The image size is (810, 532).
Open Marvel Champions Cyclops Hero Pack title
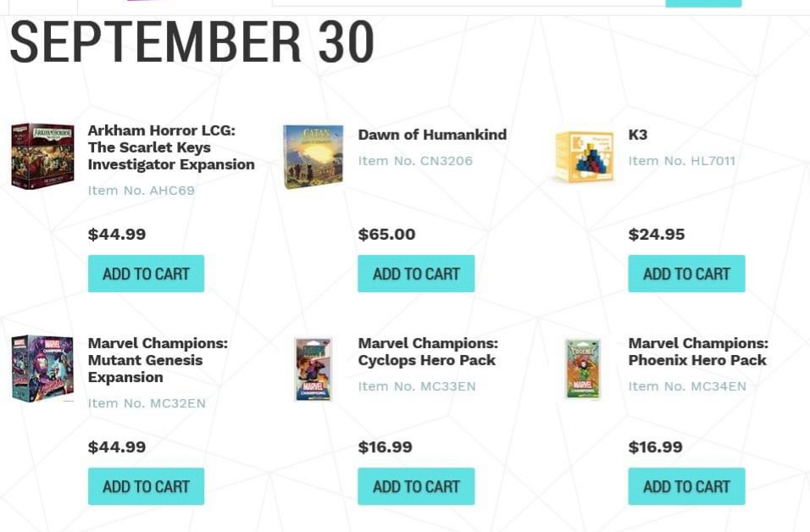coord(428,352)
